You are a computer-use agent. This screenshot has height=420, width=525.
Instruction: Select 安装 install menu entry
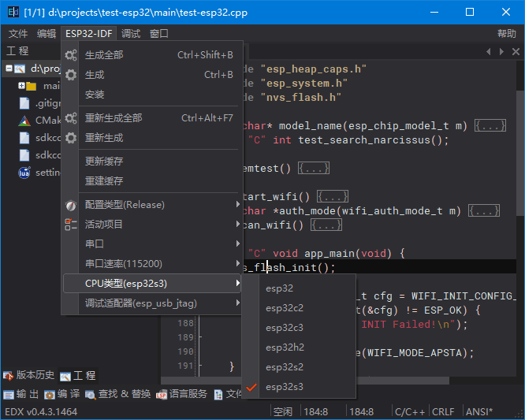click(x=151, y=95)
